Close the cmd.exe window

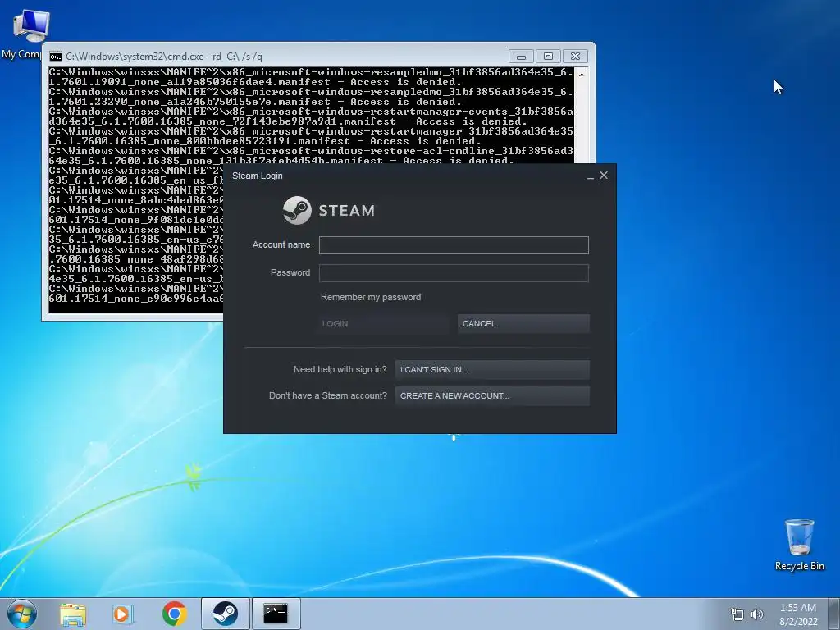coord(575,57)
